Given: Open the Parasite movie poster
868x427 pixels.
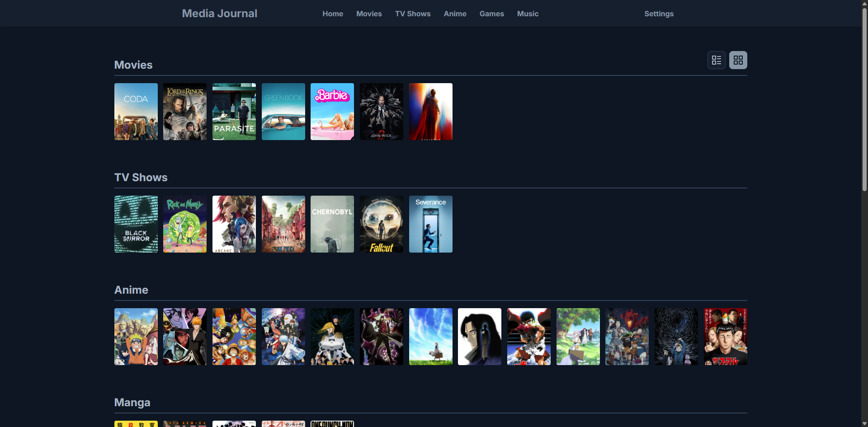Looking at the screenshot, I should (x=234, y=112).
